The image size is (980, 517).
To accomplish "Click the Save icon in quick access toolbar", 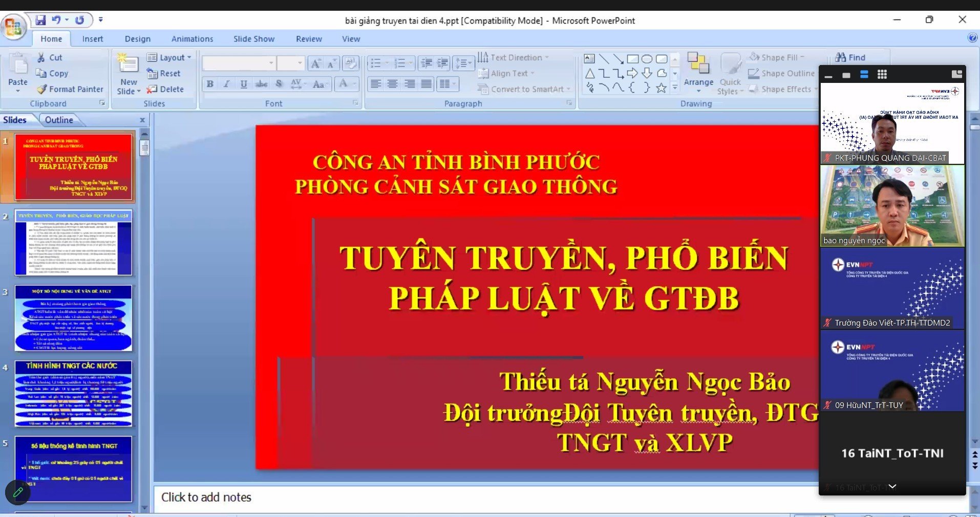I will tap(40, 20).
